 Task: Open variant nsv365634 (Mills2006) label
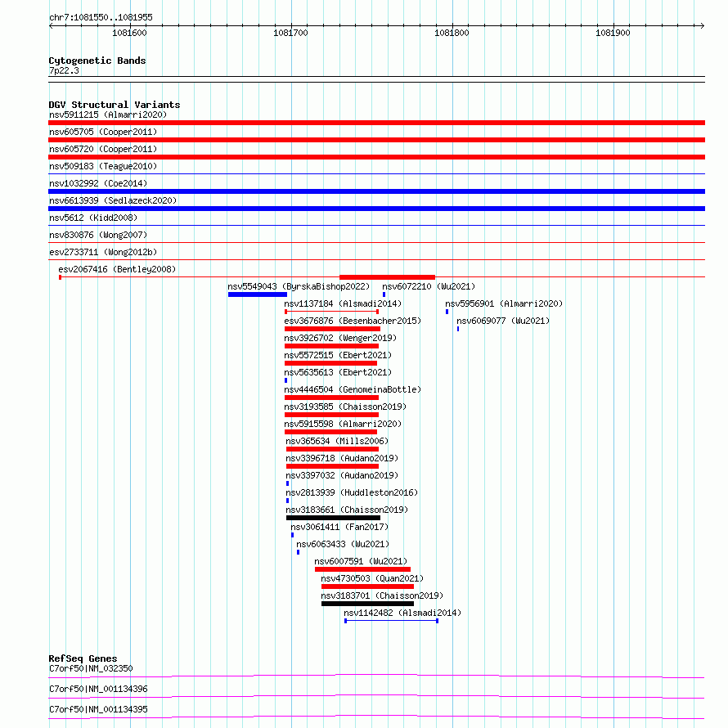click(337, 441)
